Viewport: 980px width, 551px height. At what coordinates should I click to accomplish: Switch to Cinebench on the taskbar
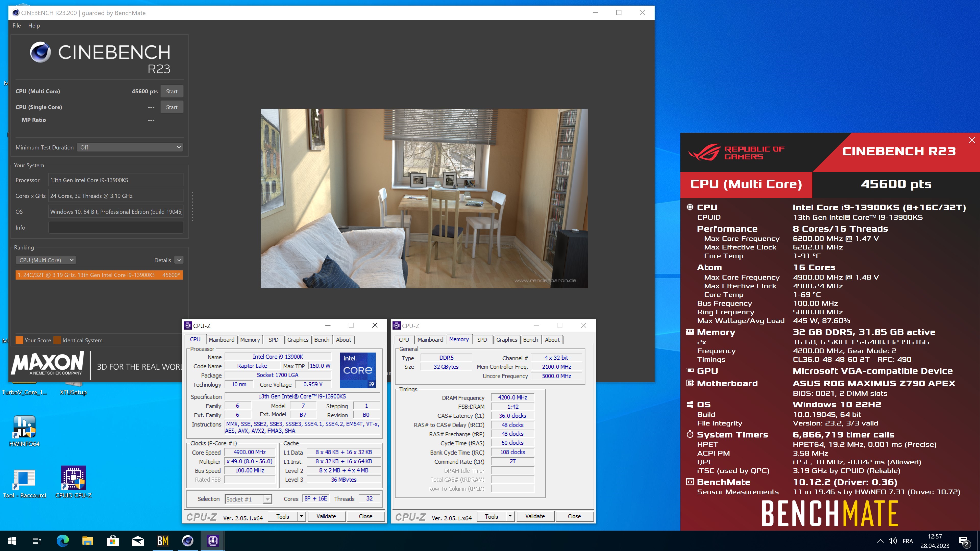(x=188, y=541)
